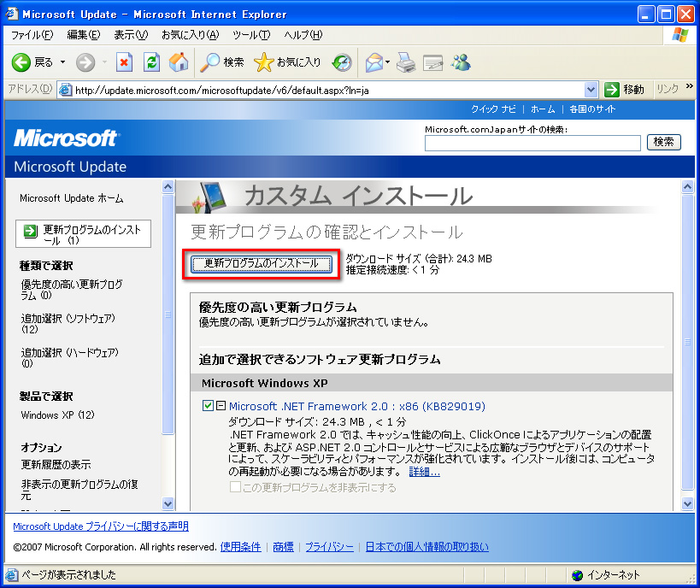Click the IE icon in title bar
This screenshot has height=588, width=700.
[12, 14]
